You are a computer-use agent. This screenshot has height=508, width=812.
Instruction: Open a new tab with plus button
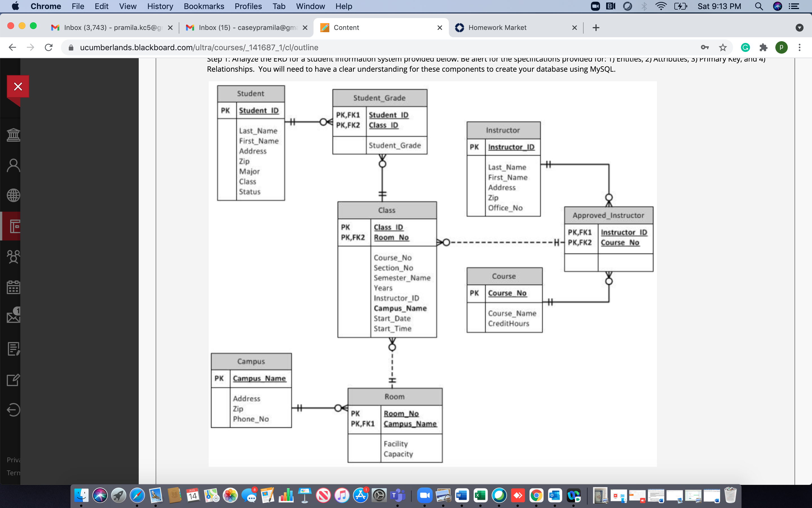coord(596,28)
